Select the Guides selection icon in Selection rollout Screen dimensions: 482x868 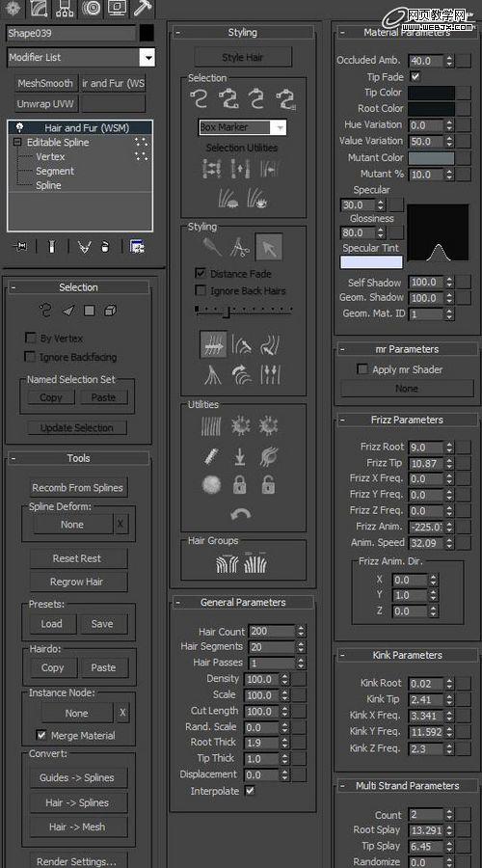tap(45, 311)
